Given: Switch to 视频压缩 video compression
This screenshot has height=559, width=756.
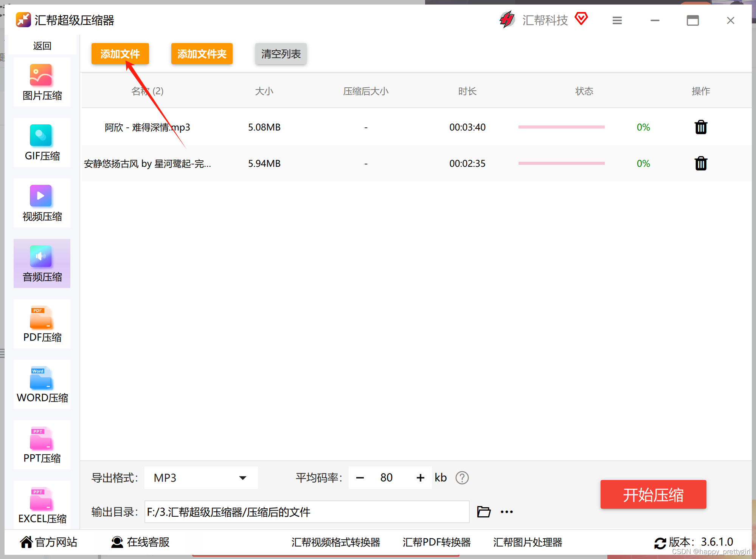Looking at the screenshot, I should point(42,203).
